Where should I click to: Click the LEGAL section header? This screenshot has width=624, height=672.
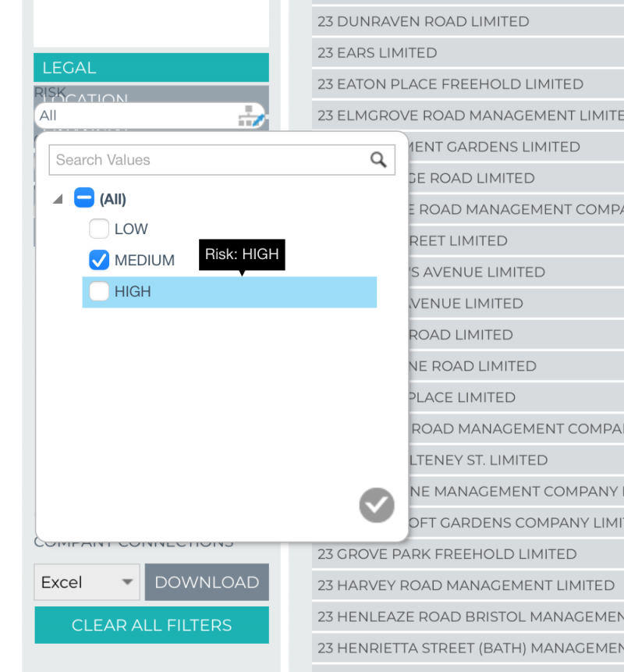coord(151,68)
